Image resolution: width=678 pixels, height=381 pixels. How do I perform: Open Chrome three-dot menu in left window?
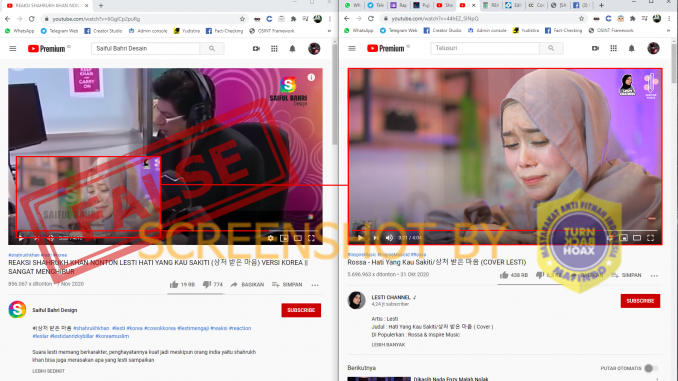point(329,19)
